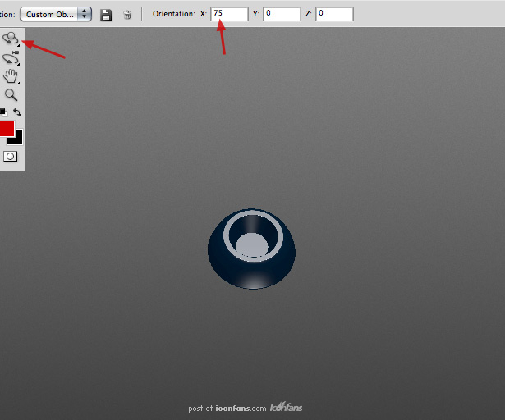This screenshot has width=505, height=420.
Task: Click the light gray center disc of the 3D object
Action: click(x=252, y=245)
